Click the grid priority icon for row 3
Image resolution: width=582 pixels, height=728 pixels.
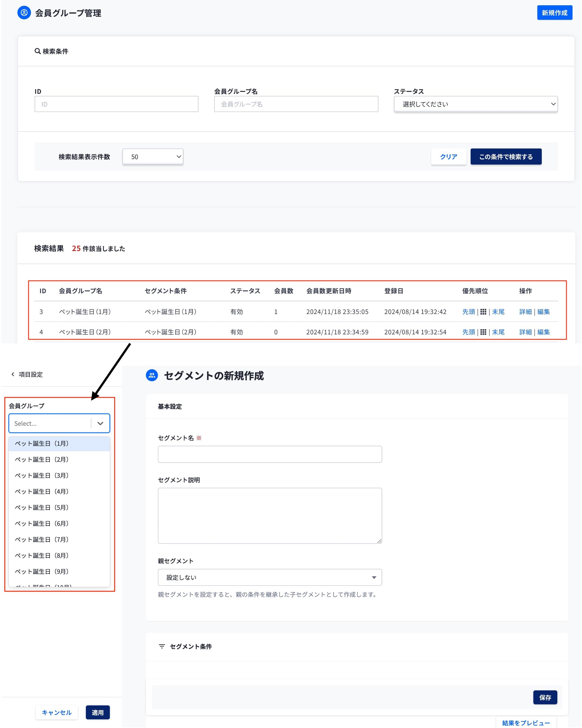point(483,312)
